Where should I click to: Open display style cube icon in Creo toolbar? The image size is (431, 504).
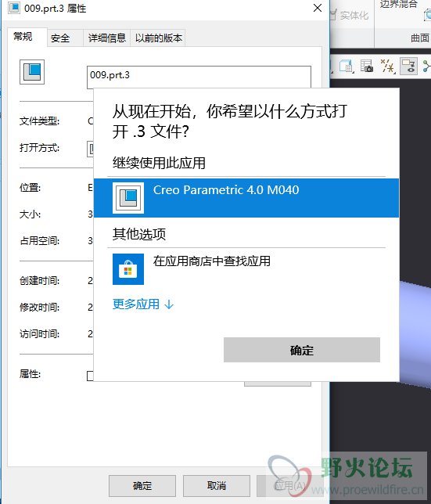(x=347, y=66)
